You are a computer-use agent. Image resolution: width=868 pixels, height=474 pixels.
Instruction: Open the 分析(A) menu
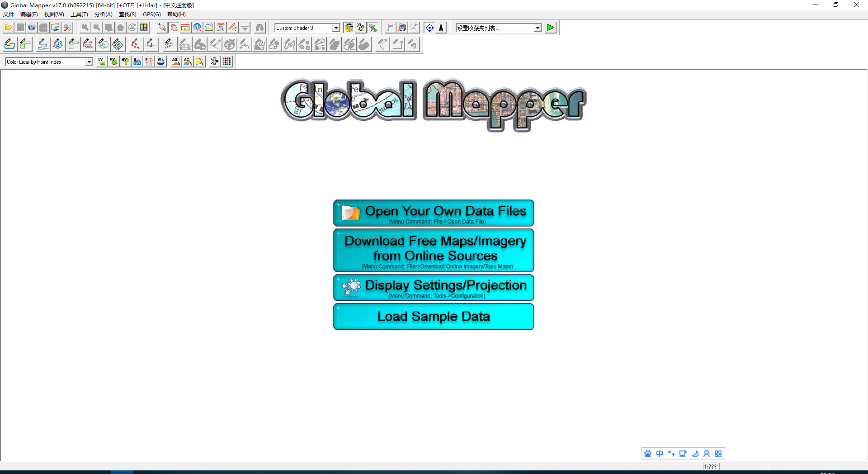tap(103, 14)
